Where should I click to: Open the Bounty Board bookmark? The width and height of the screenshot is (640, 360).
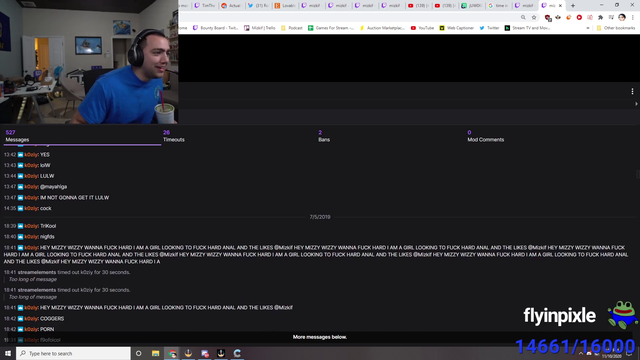point(216,28)
